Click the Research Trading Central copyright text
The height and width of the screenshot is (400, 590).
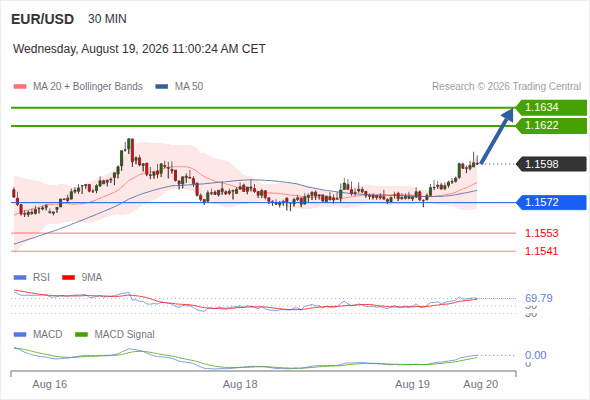pos(506,87)
